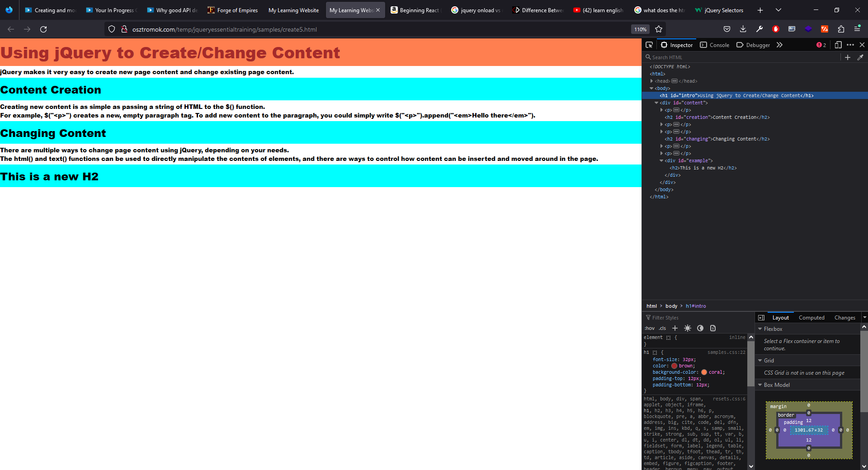Viewport: 868px width, 470px height.
Task: Bookmark this page with the star
Action: tap(659, 29)
